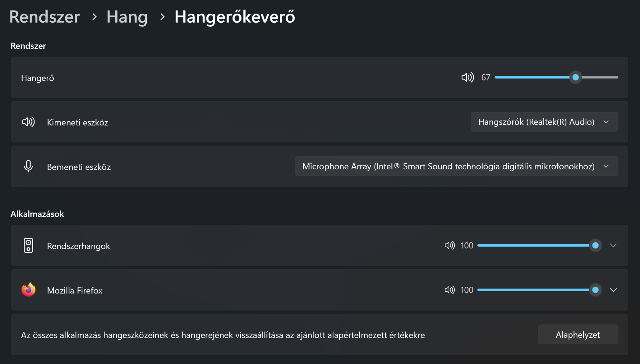Open the Hangszórók (Realtek(R) Audio) output dropdown

tap(544, 122)
